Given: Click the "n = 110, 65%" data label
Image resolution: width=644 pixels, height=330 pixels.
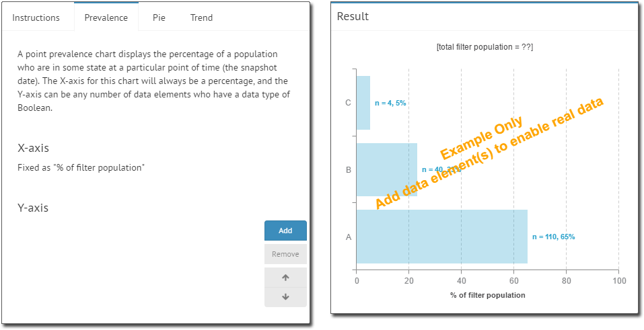Looking at the screenshot, I should tap(553, 237).
